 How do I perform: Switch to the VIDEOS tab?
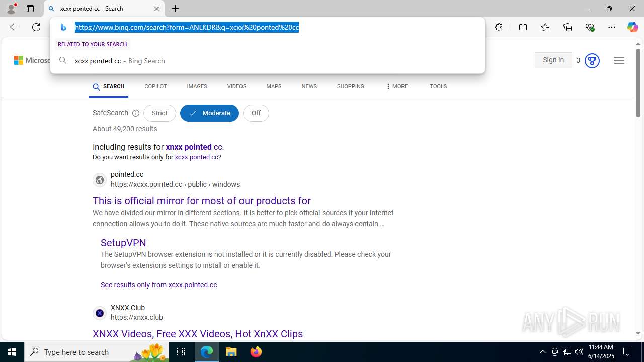pyautogui.click(x=236, y=87)
